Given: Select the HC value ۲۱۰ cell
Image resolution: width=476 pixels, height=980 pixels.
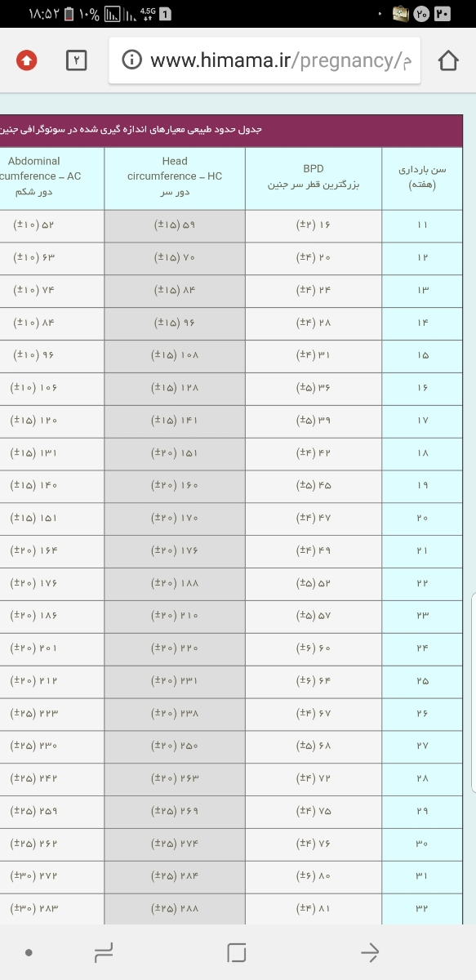Looking at the screenshot, I should [x=175, y=616].
